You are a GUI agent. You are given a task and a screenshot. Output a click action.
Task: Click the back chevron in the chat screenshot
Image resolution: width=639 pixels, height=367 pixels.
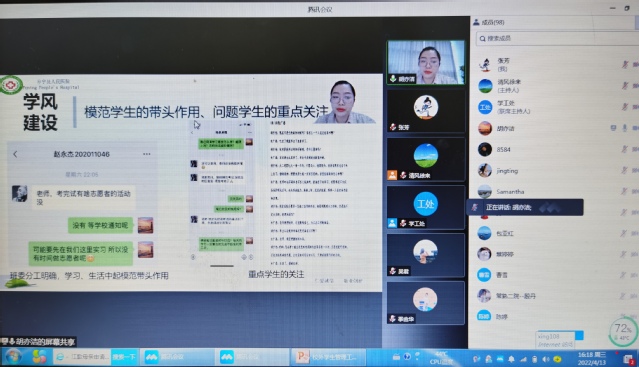15,154
